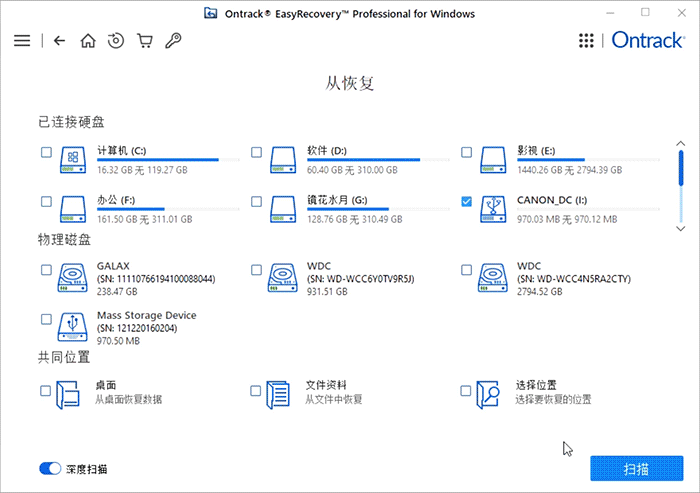Click the 计算机 (C:) drive icon
The width and height of the screenshot is (700, 493).
(73, 160)
